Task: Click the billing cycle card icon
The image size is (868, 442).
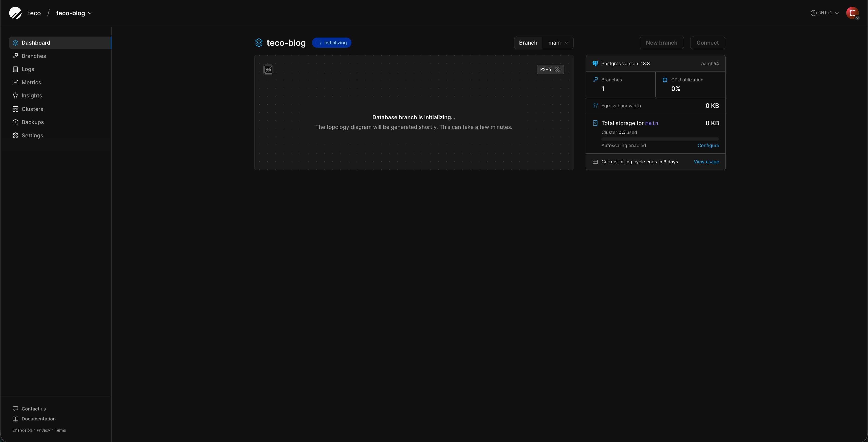Action: (595, 162)
